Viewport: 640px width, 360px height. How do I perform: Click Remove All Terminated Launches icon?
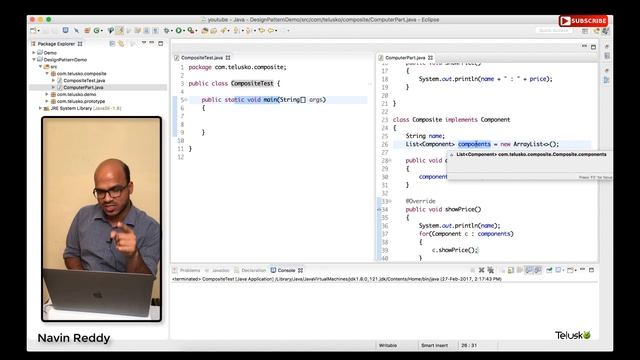(x=491, y=270)
